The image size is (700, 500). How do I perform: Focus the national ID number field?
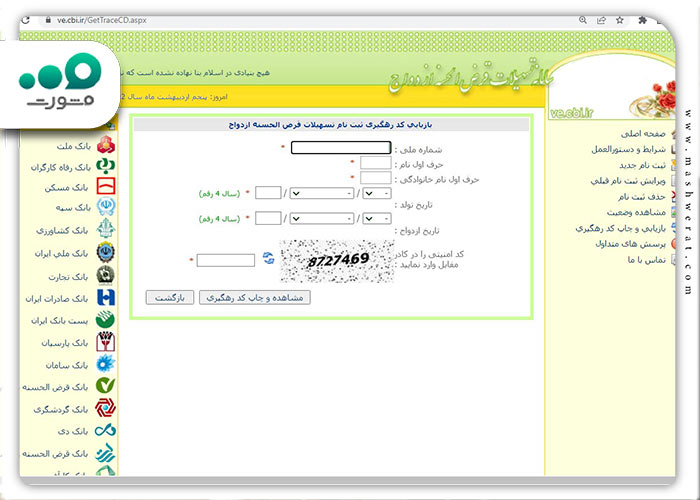coord(341,147)
